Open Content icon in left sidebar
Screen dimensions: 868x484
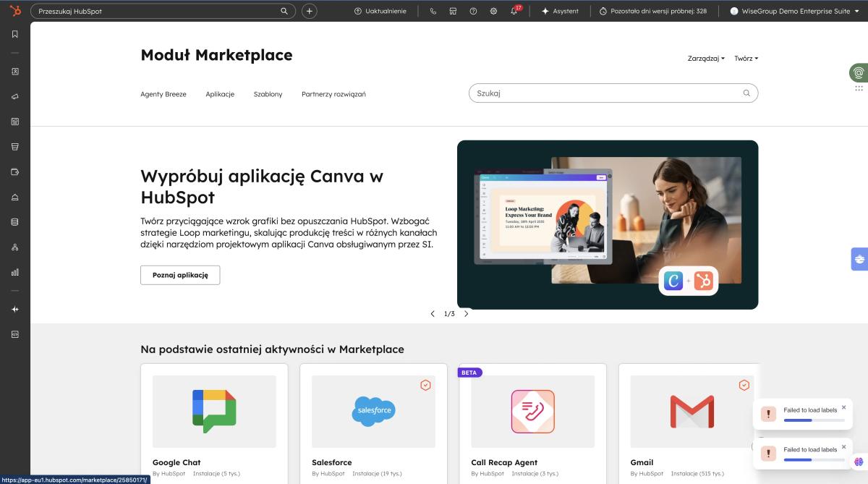15,122
